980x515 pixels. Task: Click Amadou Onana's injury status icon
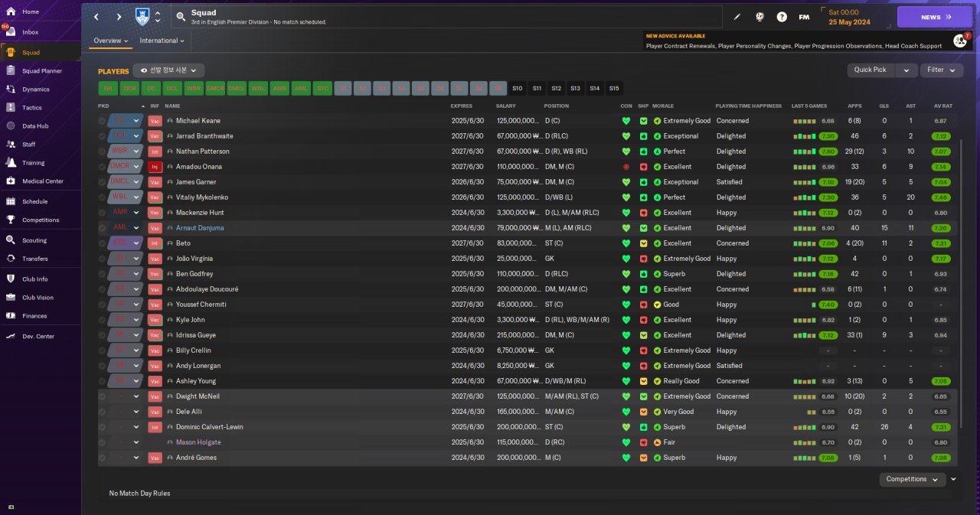155,167
